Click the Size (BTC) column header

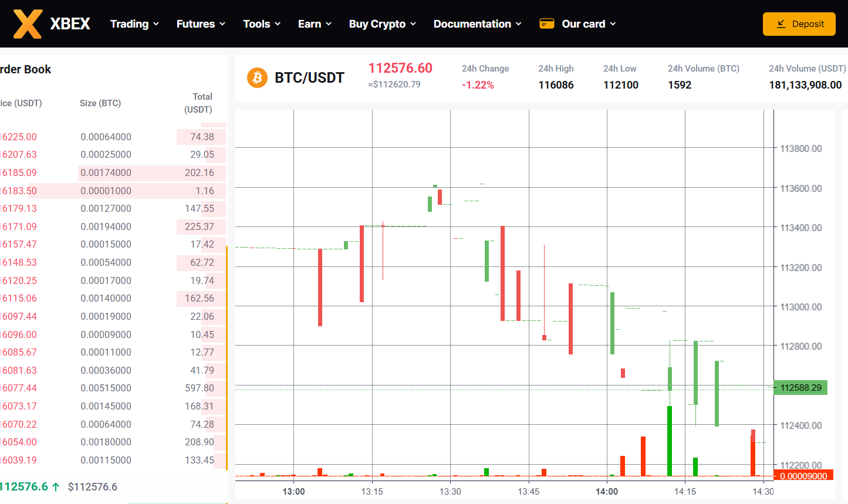[100, 103]
